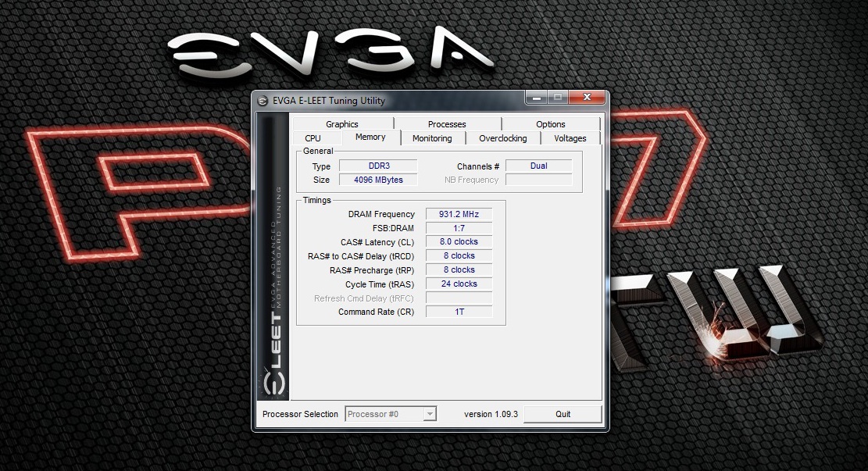Viewport: 868px width, 471px height.
Task: Open the Processor Selection dropdown
Action: pyautogui.click(x=391, y=414)
